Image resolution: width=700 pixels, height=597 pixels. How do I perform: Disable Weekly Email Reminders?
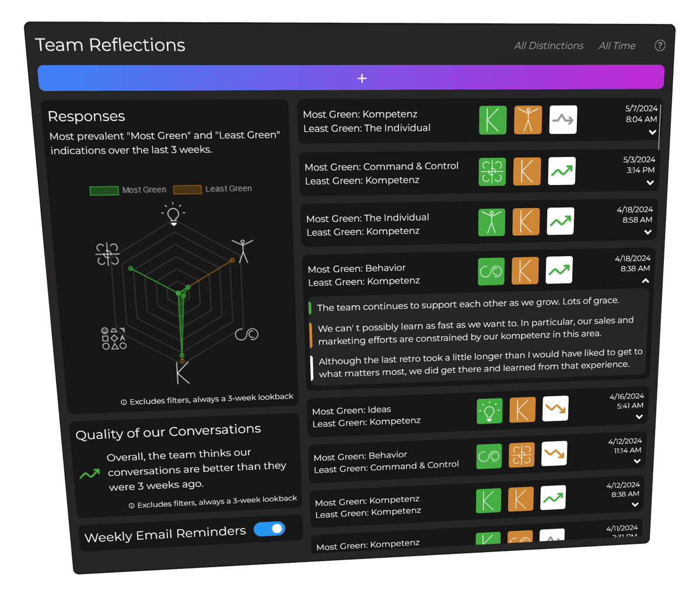point(269,529)
